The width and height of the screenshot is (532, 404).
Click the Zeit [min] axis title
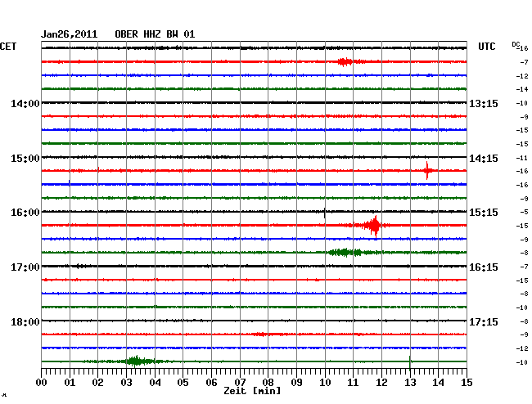(252, 391)
